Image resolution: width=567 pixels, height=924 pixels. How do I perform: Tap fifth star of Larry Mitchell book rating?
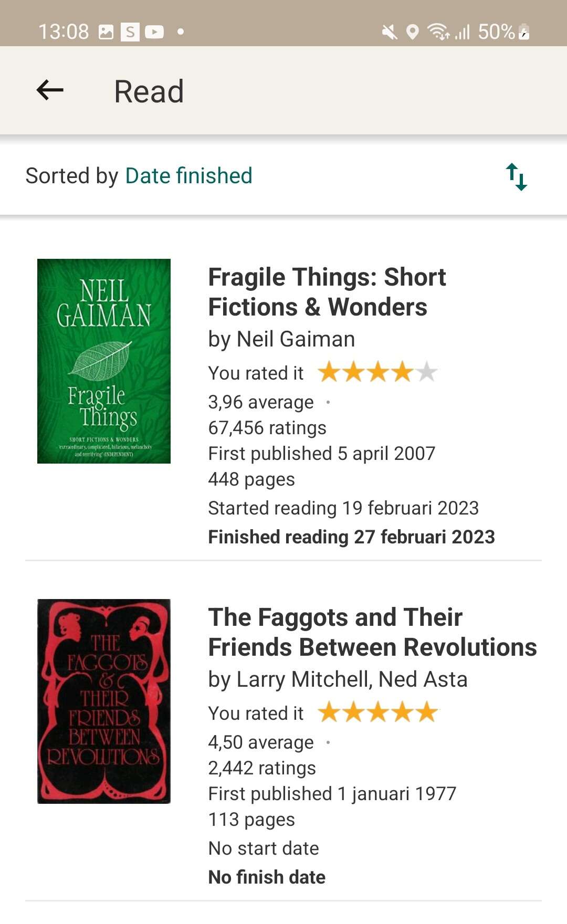(x=427, y=713)
